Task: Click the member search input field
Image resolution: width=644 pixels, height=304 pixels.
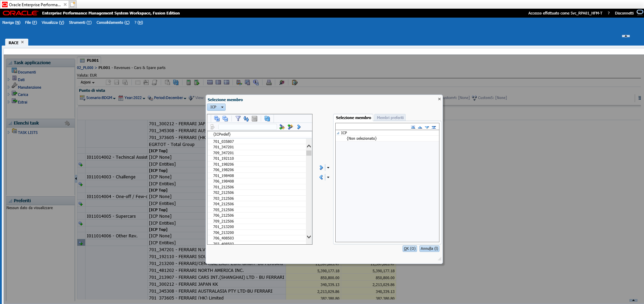Action: (247, 127)
